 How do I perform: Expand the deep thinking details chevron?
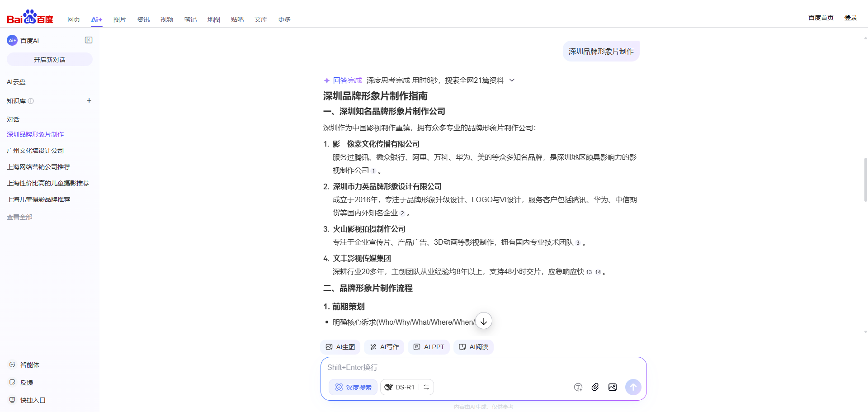pos(512,80)
